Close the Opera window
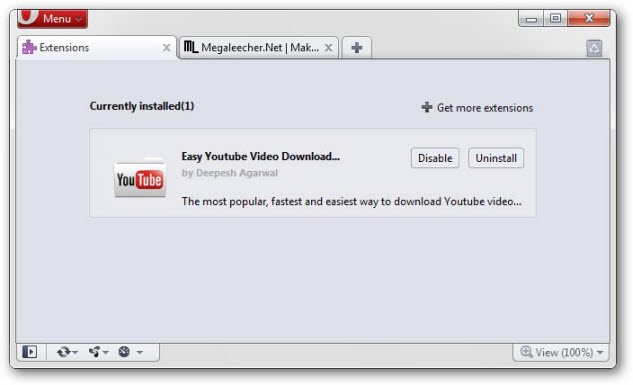The height and width of the screenshot is (385, 633). coord(589,18)
